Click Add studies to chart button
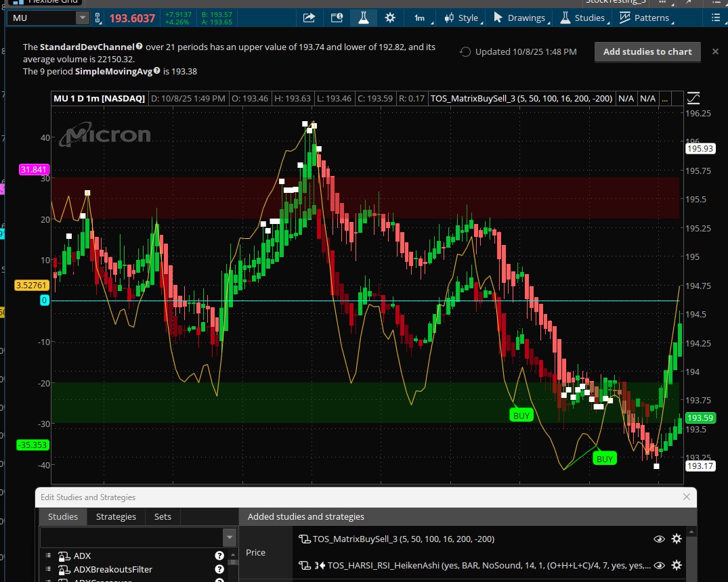 [x=647, y=51]
